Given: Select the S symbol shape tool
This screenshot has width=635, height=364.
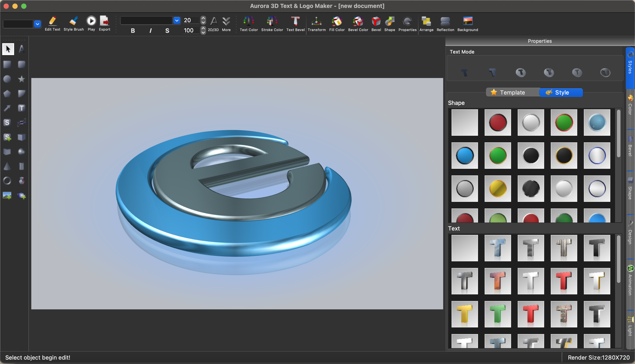Looking at the screenshot, I should click(x=7, y=123).
